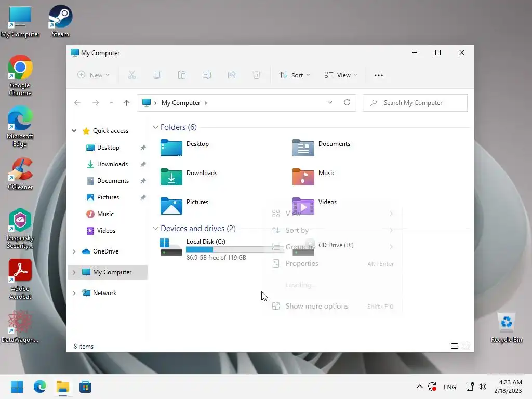Select Documents in Quick access
This screenshot has height=399, width=532.
coord(113,181)
